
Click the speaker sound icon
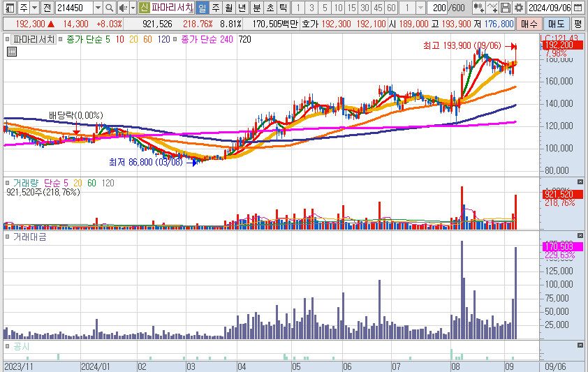pos(123,8)
